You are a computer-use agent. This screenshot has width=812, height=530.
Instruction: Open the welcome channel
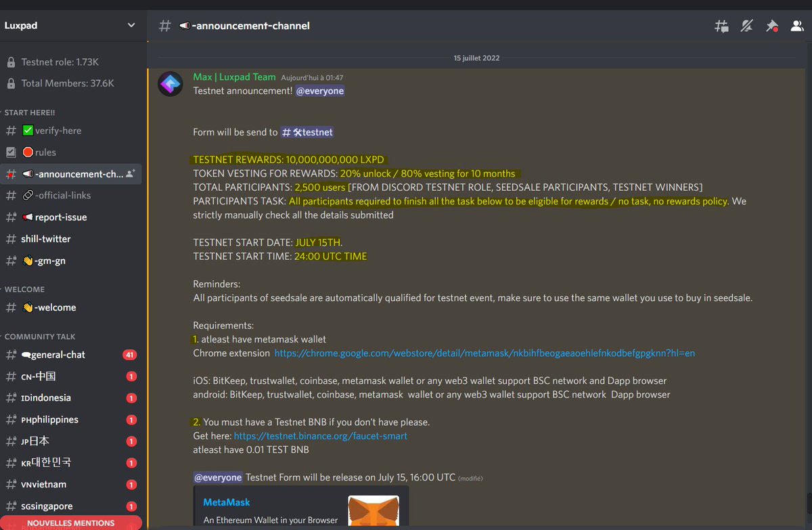click(71, 307)
